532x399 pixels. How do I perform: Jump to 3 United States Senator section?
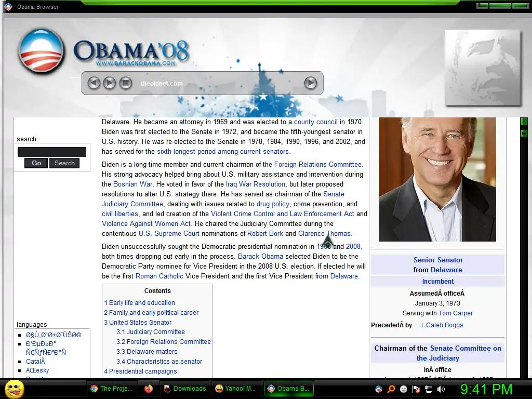point(137,322)
